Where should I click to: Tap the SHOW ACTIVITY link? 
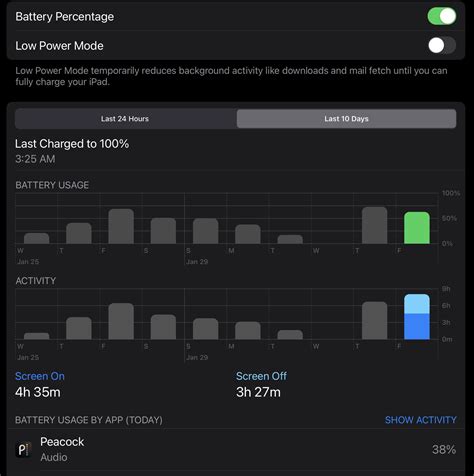pos(420,420)
